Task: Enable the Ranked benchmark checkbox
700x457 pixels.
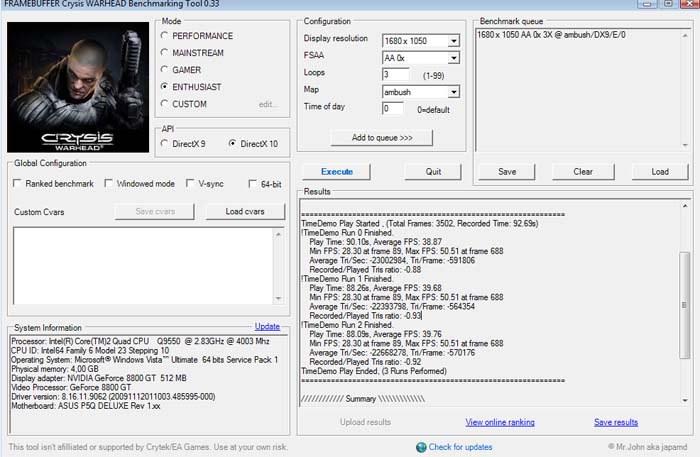Action: coord(17,183)
